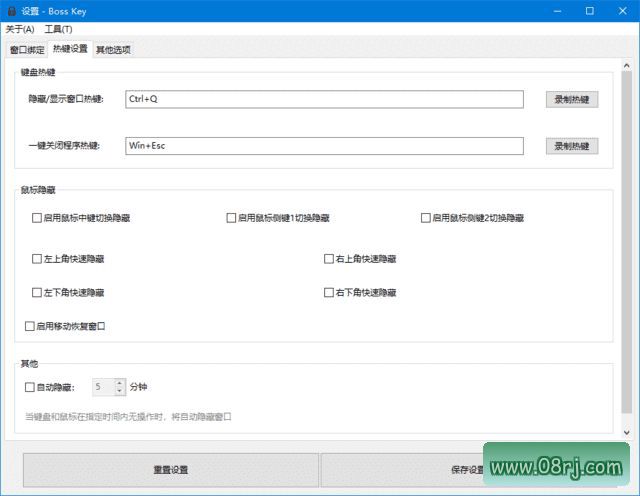Open the 工具(T) menu
Screen dimensions: 640x496
pyautogui.click(x=58, y=29)
